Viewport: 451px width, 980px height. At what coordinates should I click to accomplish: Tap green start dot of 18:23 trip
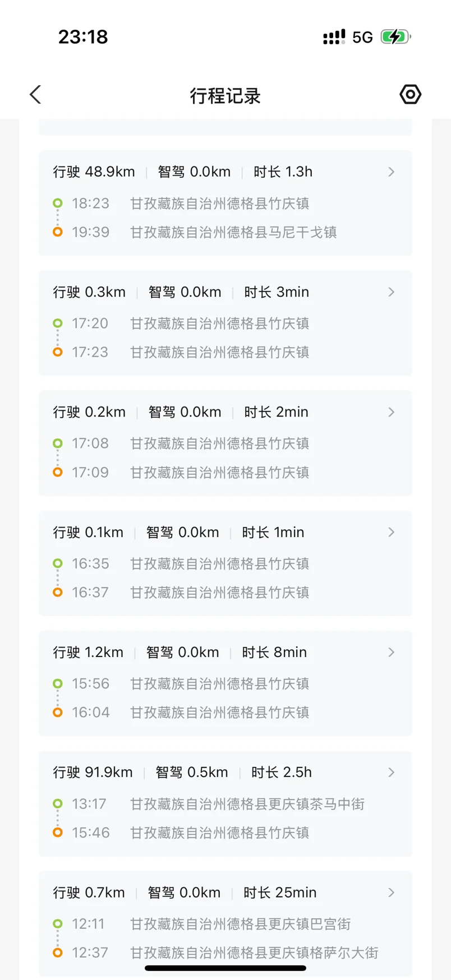point(57,203)
